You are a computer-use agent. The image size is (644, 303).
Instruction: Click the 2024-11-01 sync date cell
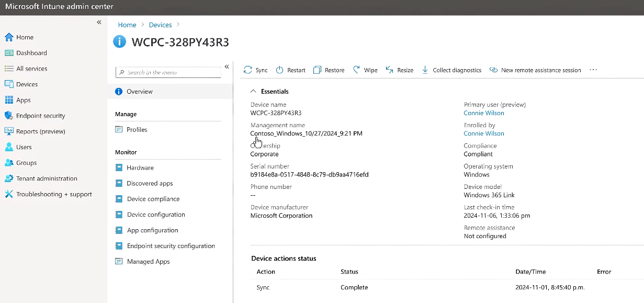click(x=550, y=287)
